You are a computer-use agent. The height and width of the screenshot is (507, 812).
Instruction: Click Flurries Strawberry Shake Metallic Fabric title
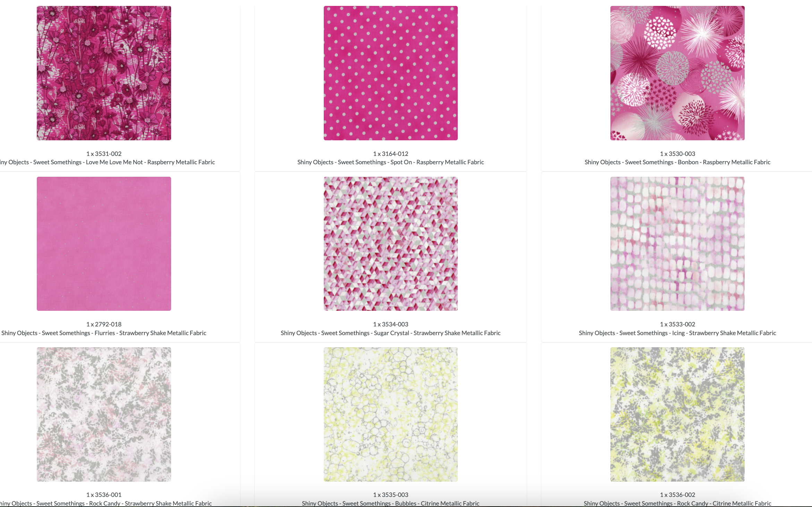tap(104, 333)
